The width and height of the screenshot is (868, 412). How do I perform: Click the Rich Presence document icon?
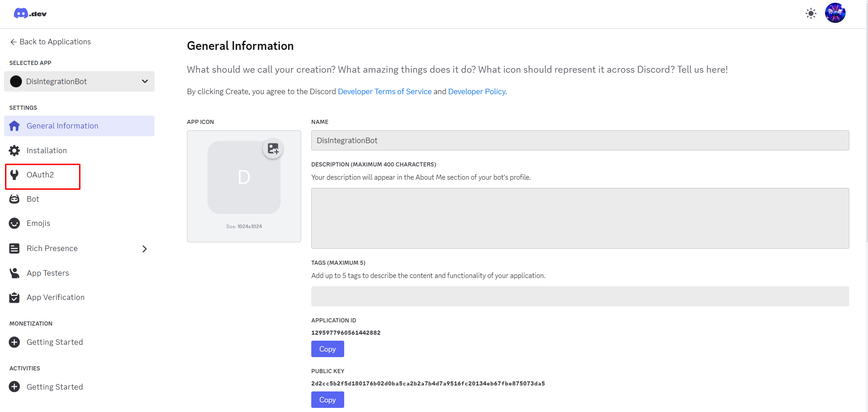15,248
